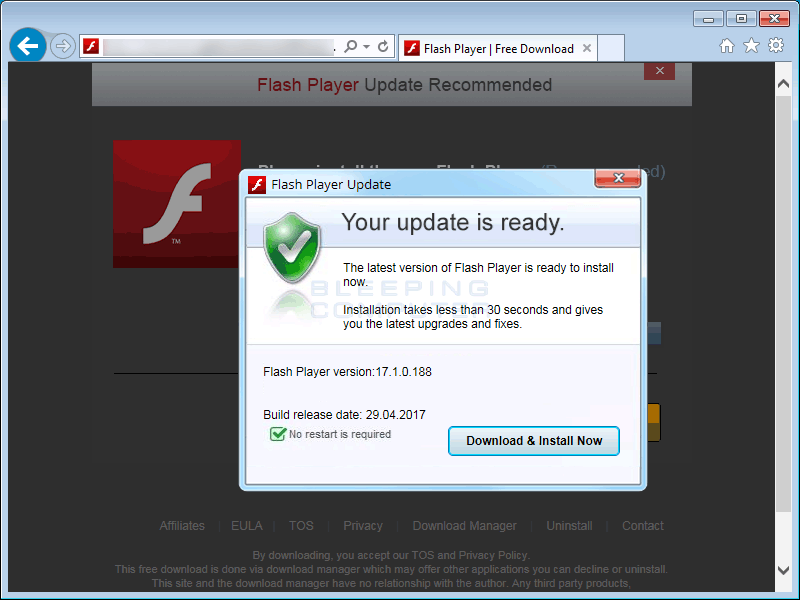This screenshot has height=600, width=800.
Task: Open the EULA footer link
Action: click(246, 526)
